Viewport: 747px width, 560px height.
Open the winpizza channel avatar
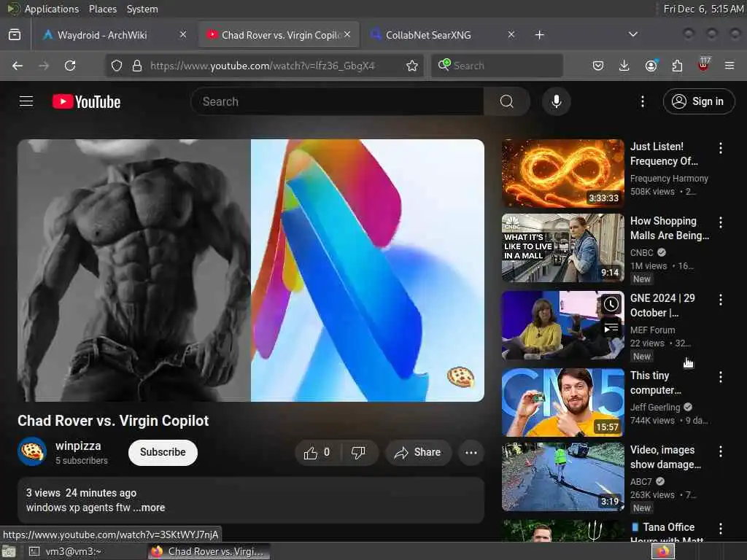[32, 451]
